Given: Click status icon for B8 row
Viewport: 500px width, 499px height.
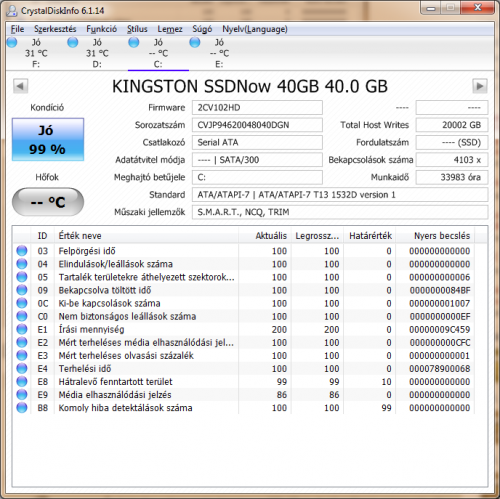Looking at the screenshot, I should [22, 407].
